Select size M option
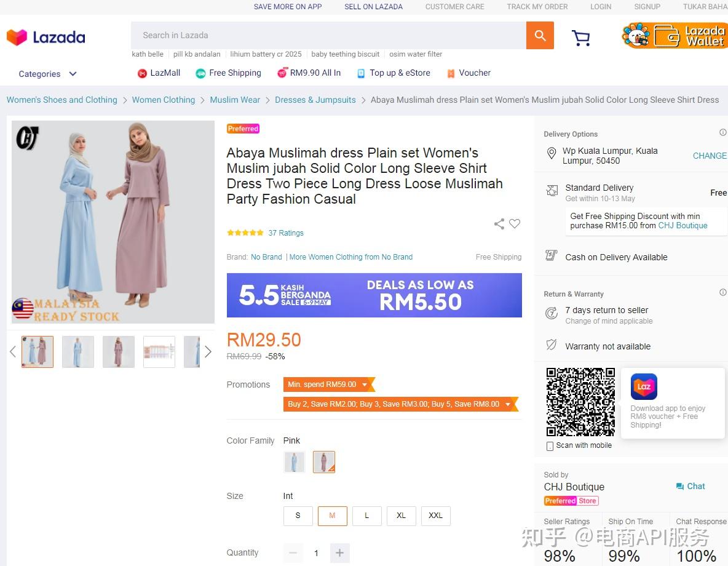728x566 pixels. click(x=332, y=516)
